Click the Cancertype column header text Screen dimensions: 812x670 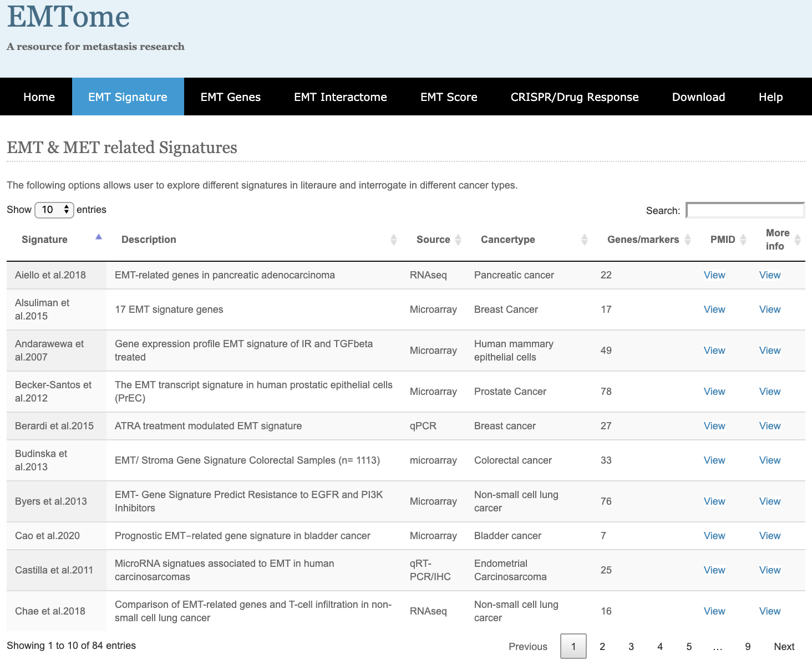pos(508,240)
